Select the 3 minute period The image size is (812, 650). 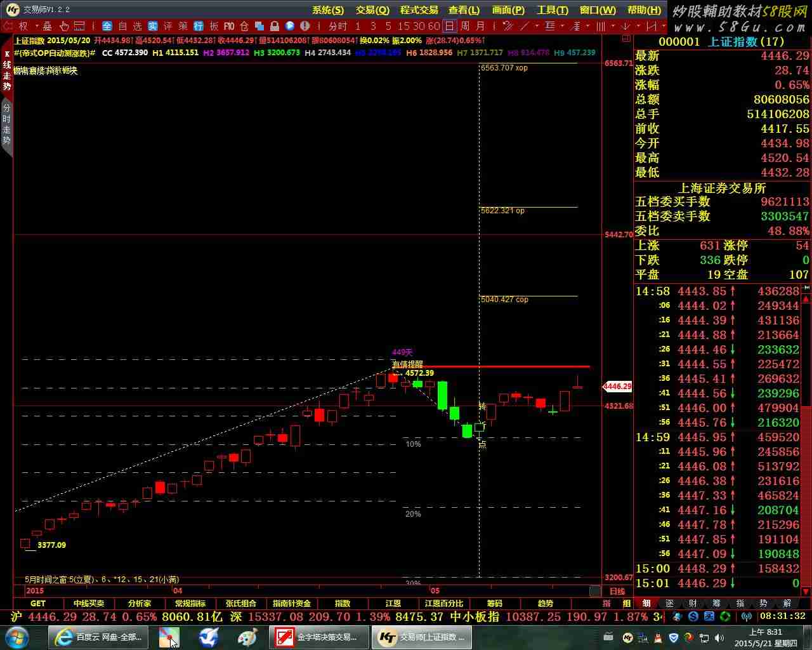click(373, 26)
